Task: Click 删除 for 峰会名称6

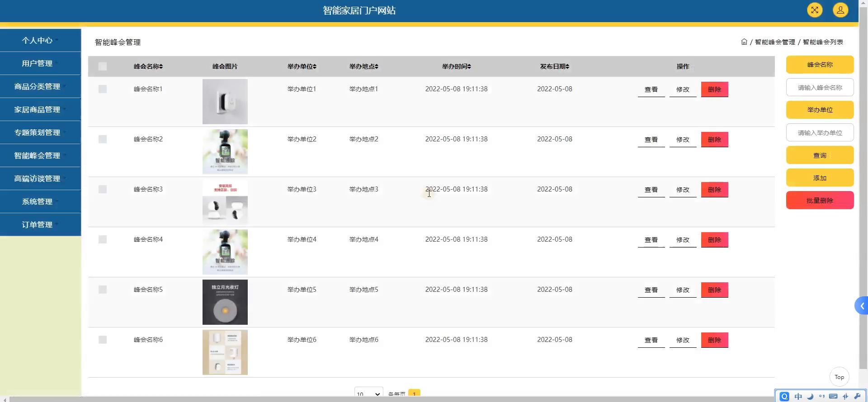Action: pyautogui.click(x=714, y=340)
